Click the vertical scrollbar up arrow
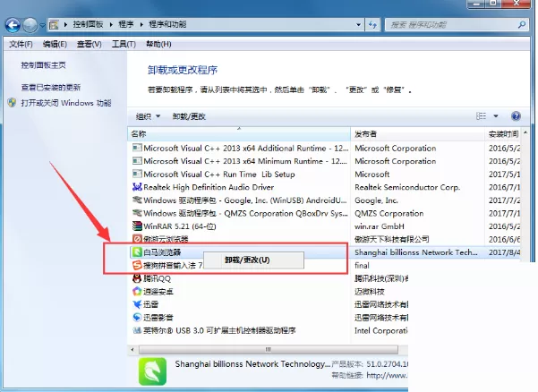Screen dimensions: 538x392 click(x=525, y=132)
